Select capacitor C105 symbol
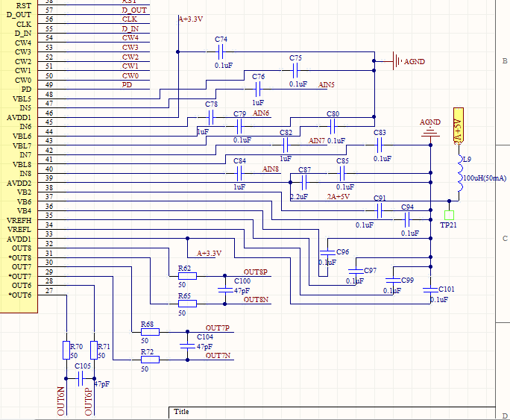This screenshot has height=420, width=510. click(x=81, y=379)
